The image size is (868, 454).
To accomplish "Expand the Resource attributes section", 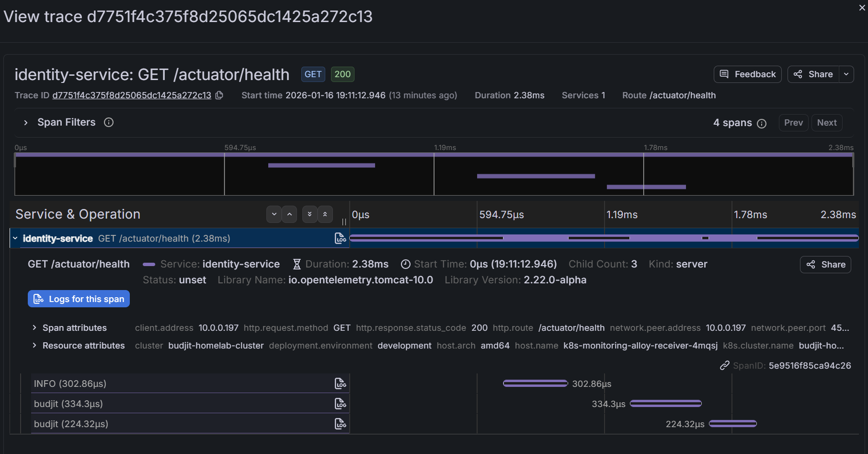I will pyautogui.click(x=34, y=345).
